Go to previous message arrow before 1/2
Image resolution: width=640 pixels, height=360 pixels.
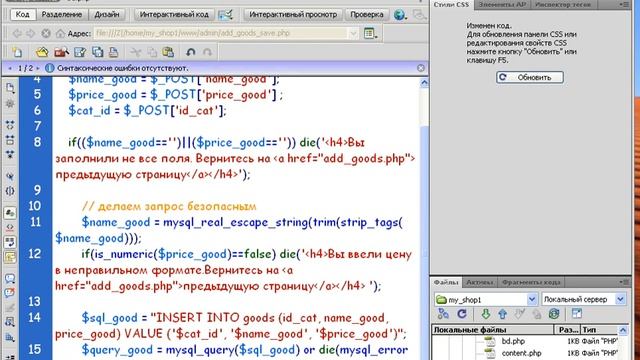tap(10, 68)
